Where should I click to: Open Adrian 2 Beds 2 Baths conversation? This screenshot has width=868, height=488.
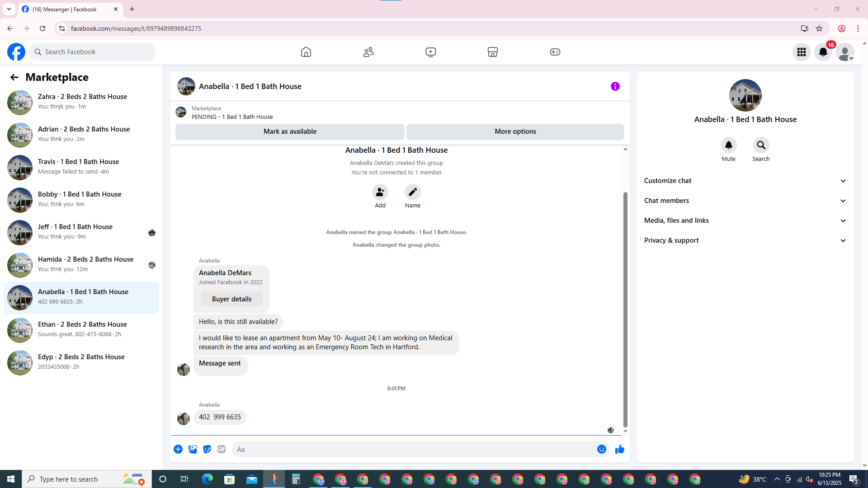[x=81, y=135]
